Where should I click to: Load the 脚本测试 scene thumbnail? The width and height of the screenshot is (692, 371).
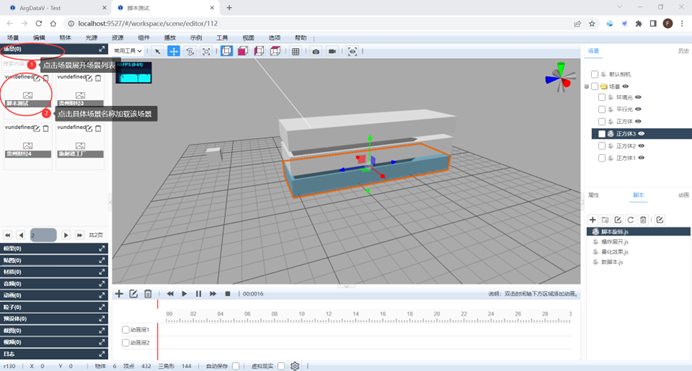point(28,95)
